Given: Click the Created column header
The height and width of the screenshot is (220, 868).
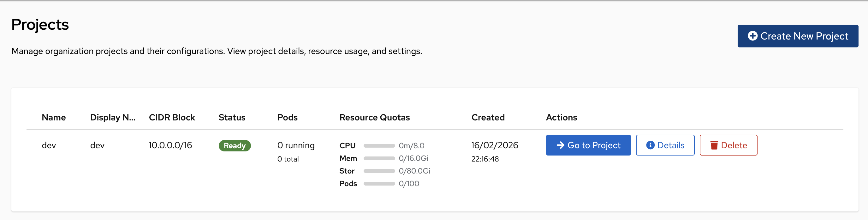Looking at the screenshot, I should (x=488, y=117).
